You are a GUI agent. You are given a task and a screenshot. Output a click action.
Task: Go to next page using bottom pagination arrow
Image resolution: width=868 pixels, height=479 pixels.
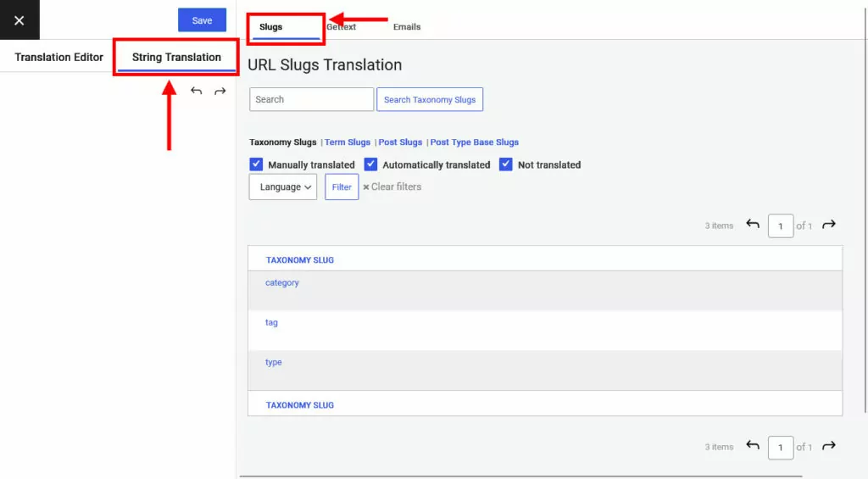click(829, 446)
